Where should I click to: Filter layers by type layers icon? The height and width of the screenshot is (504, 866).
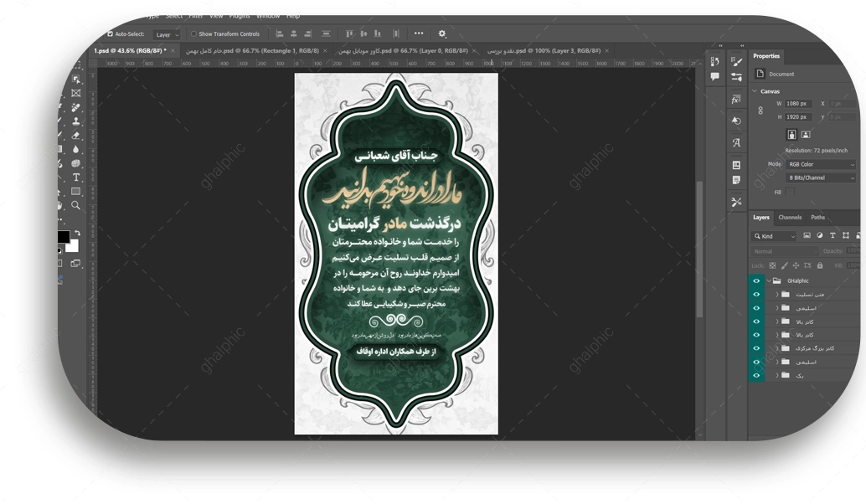(832, 236)
